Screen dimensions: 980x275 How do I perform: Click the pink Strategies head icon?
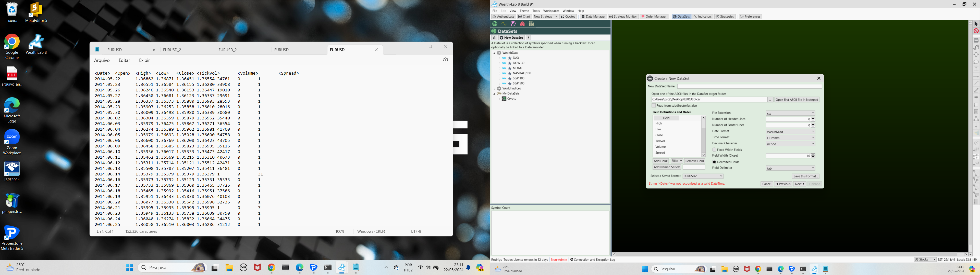click(513, 24)
